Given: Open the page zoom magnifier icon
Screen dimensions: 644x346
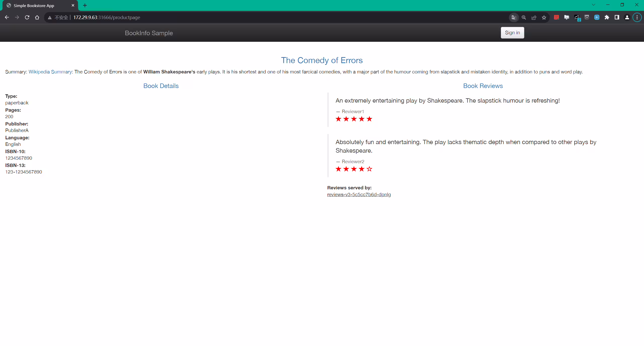Looking at the screenshot, I should [524, 17].
